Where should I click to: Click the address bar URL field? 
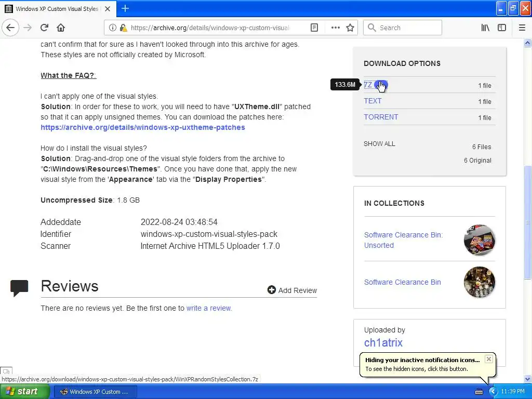(210, 28)
